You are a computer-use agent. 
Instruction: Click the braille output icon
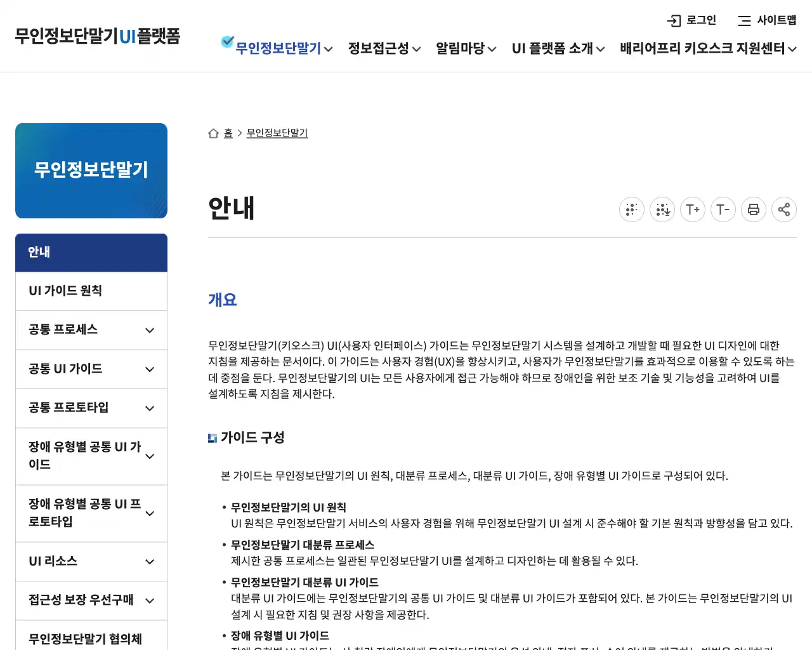pos(631,209)
